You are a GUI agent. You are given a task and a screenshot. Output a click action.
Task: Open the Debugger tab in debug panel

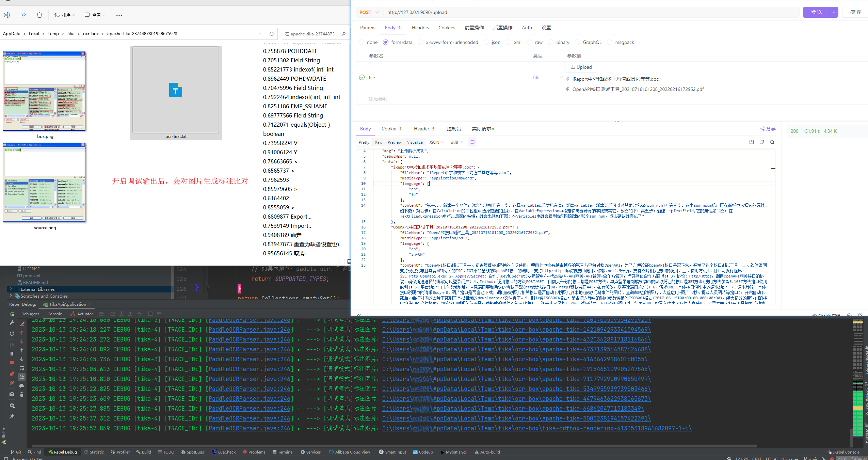point(30,314)
